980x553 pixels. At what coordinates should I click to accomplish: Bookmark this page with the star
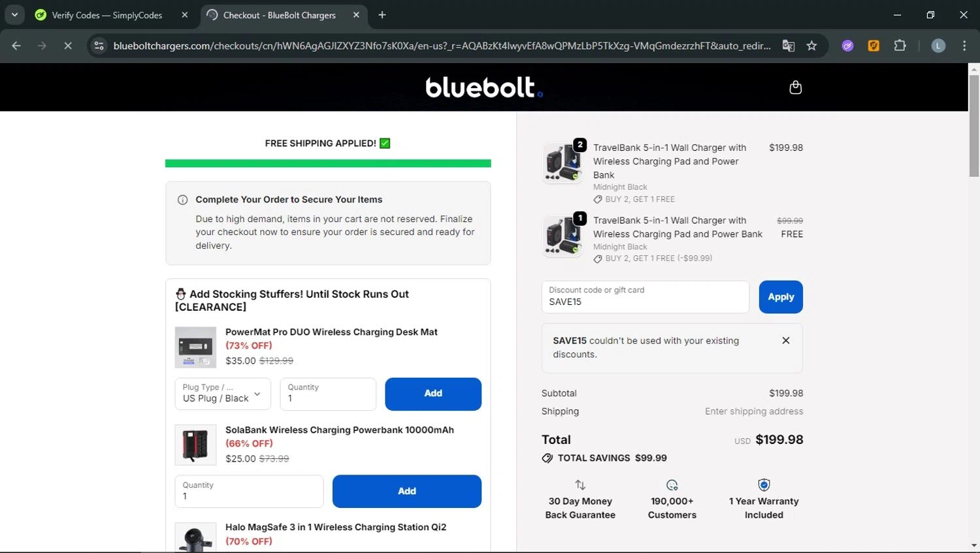[x=811, y=46]
